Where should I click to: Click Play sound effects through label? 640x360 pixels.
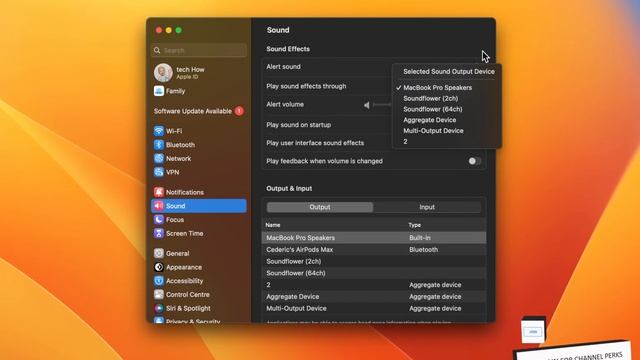click(306, 86)
